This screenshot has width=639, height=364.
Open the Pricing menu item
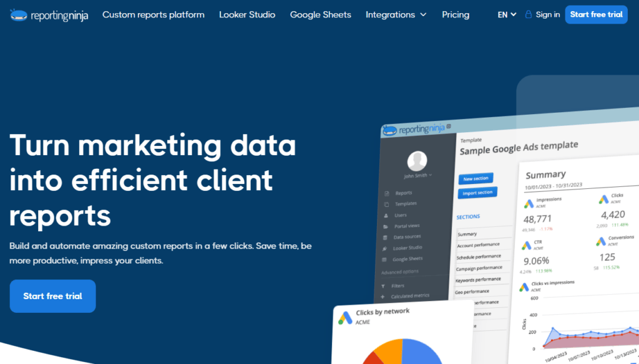pyautogui.click(x=456, y=14)
